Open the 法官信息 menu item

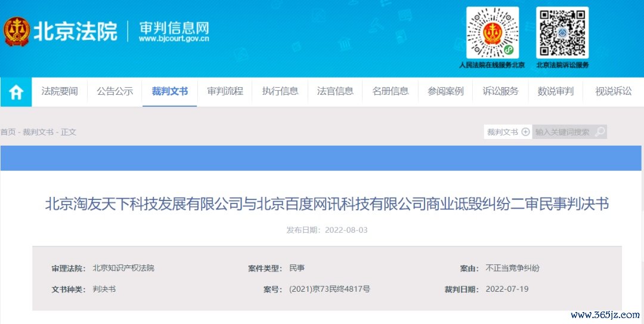tap(335, 91)
